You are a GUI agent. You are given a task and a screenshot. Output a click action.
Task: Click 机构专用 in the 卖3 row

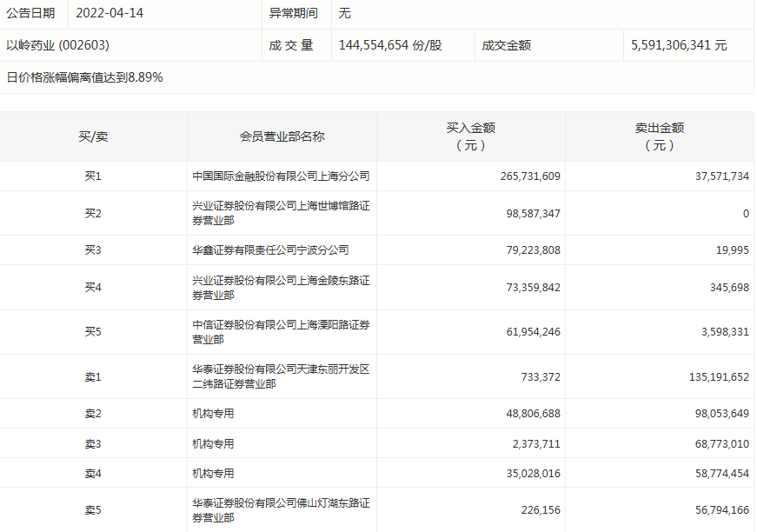213,443
